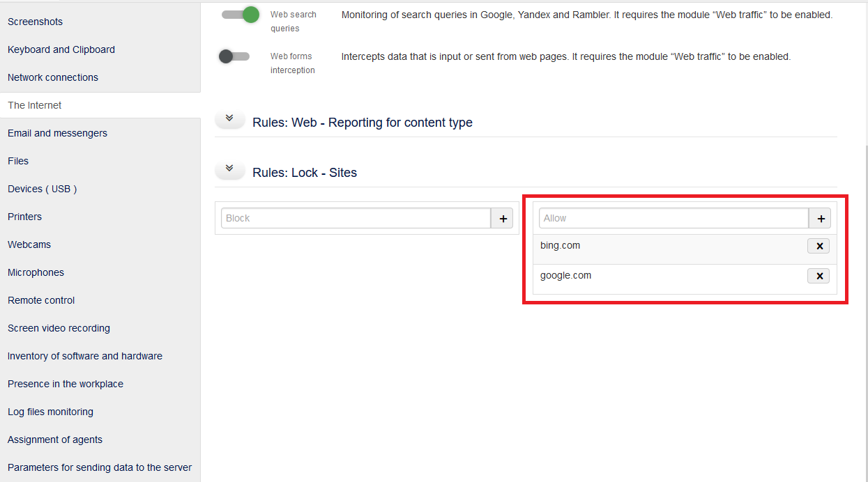Viewport: 868px width, 482px height.
Task: Enable the Web forms interception toggle
Action: pos(235,56)
